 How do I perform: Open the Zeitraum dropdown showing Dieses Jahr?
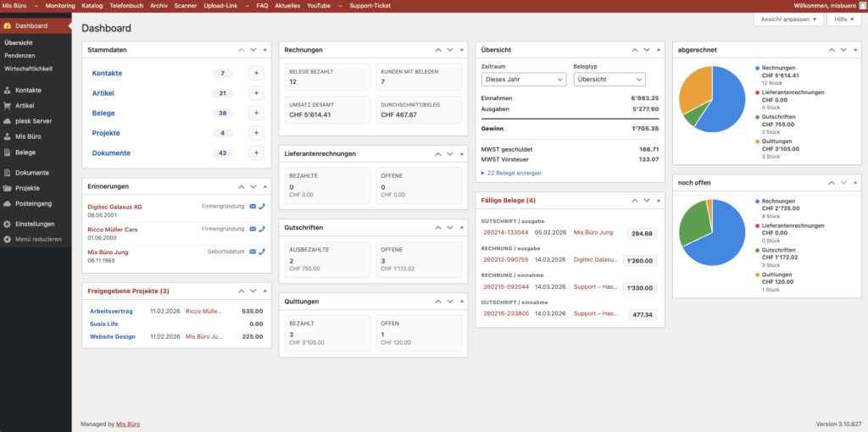523,80
